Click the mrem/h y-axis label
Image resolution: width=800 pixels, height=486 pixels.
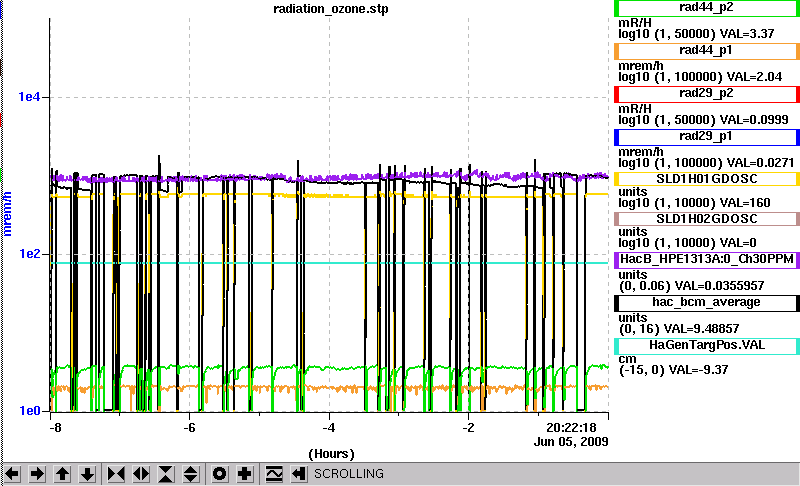pos(8,214)
